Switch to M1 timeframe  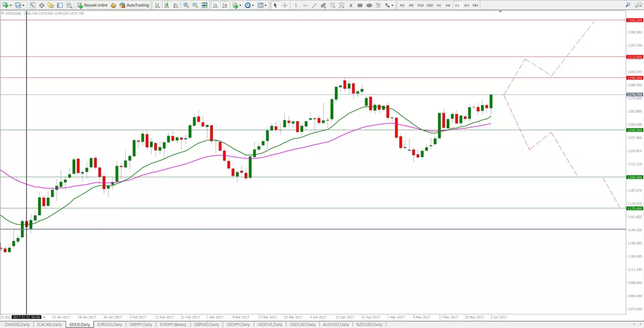pos(402,5)
